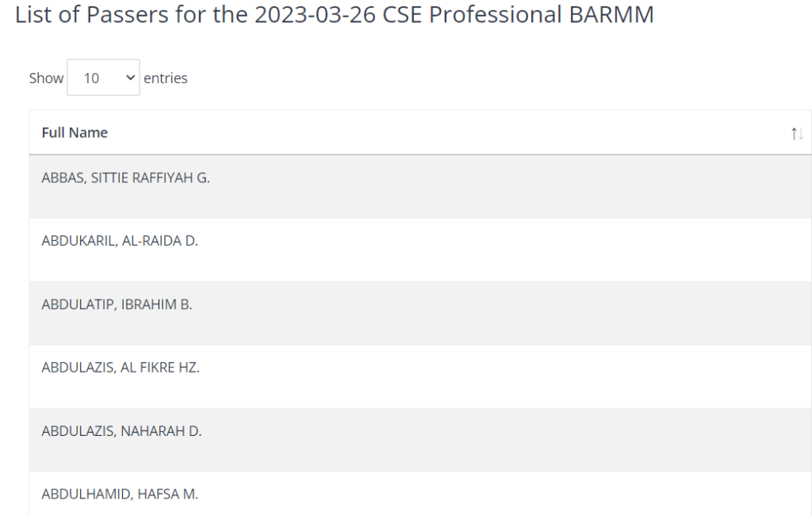This screenshot has height=516, width=812.
Task: Click the sort arrows icon on Full Name column
Action: pyautogui.click(x=797, y=133)
